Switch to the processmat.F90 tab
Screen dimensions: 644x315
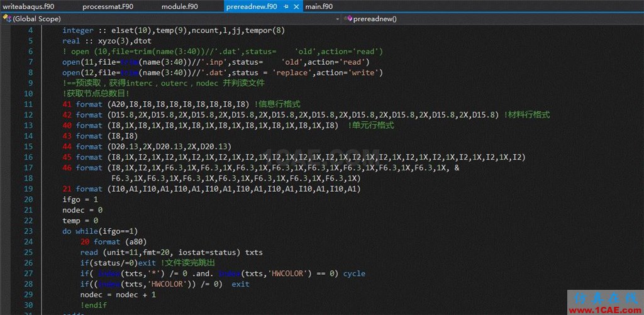coord(108,6)
